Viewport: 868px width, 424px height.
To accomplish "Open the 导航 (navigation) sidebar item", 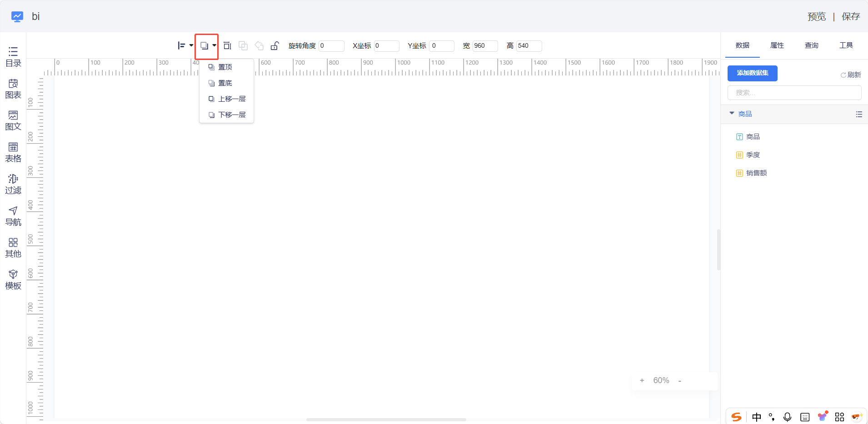I will tap(13, 216).
